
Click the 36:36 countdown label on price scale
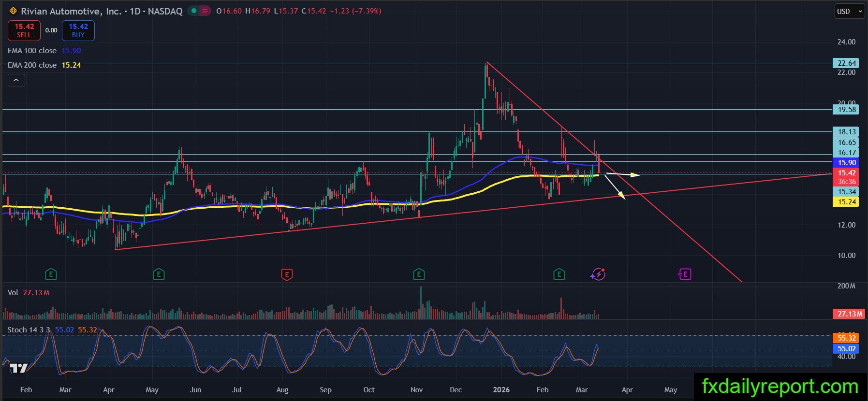tap(847, 182)
